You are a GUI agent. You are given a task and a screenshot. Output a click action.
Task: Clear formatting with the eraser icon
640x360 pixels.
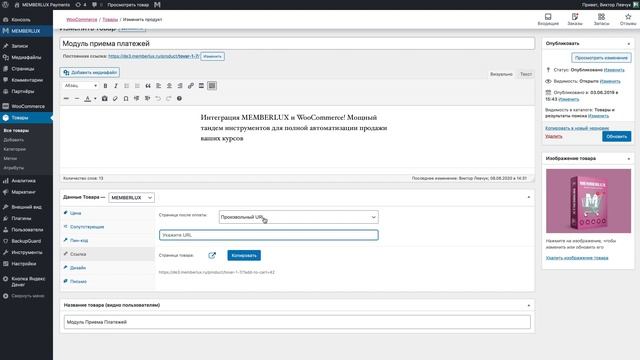tap(115, 98)
